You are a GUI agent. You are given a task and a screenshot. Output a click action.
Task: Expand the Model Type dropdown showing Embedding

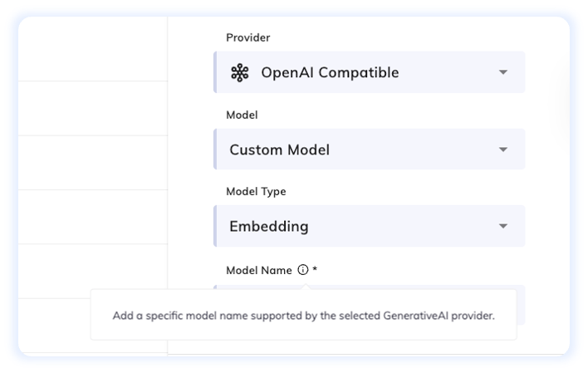coord(370,226)
